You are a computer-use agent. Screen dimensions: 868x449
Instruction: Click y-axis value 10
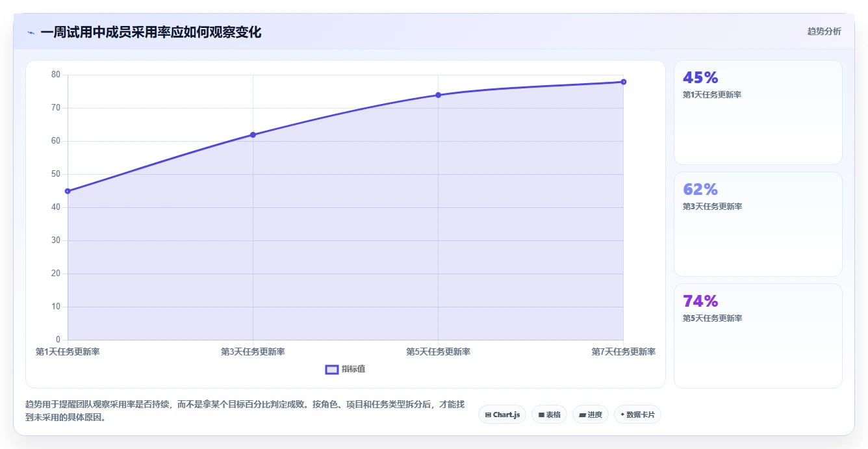pyautogui.click(x=56, y=307)
